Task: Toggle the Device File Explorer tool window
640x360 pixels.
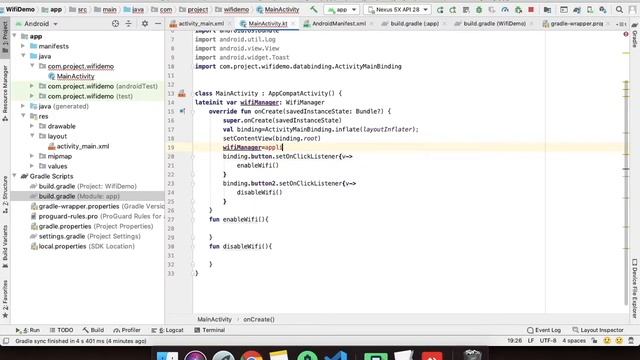Action: [635, 289]
